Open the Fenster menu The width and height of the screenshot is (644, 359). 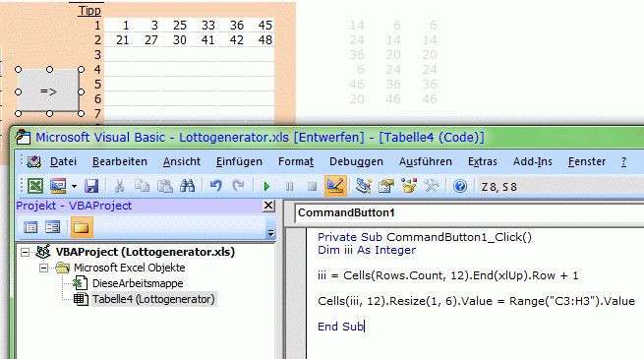(x=587, y=162)
